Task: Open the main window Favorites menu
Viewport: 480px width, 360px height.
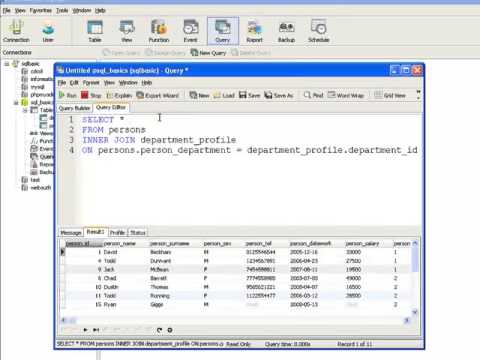Action: 41,11
